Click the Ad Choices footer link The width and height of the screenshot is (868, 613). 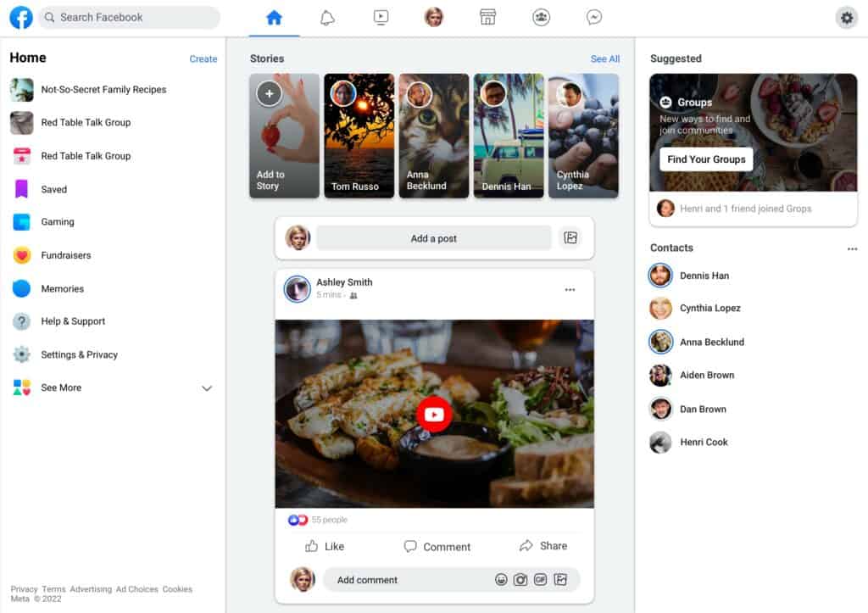pos(136,589)
